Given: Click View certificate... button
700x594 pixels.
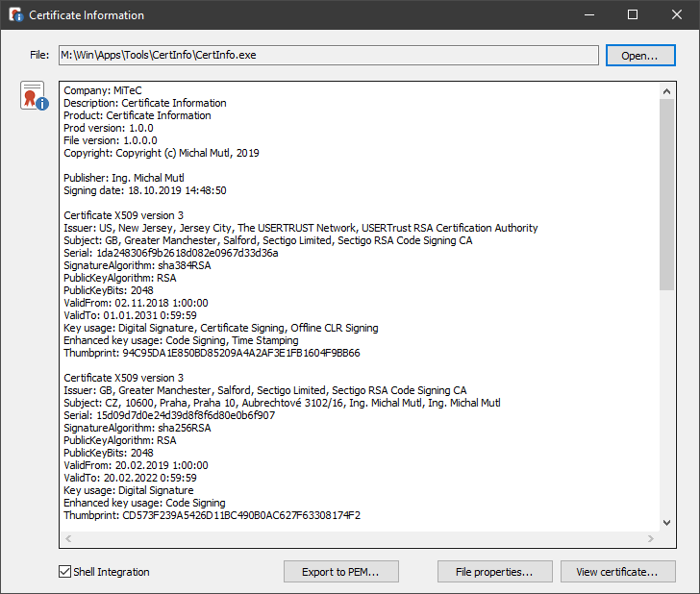Looking at the screenshot, I should pos(617,572).
